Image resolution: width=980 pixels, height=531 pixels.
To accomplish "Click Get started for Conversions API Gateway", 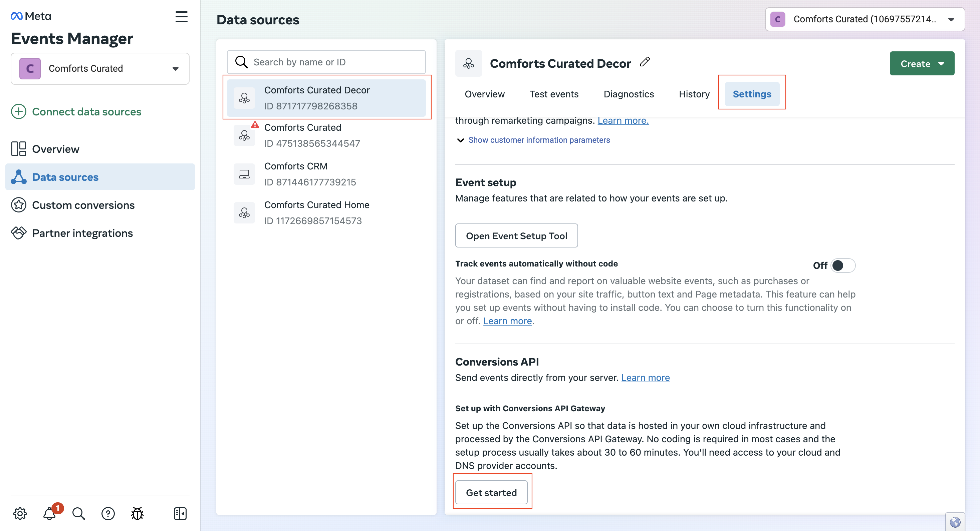I will click(492, 493).
